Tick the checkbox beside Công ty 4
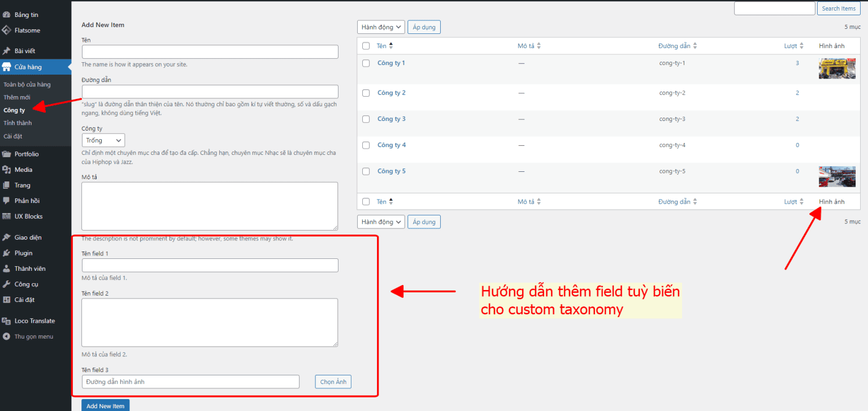The image size is (868, 411). (x=366, y=145)
